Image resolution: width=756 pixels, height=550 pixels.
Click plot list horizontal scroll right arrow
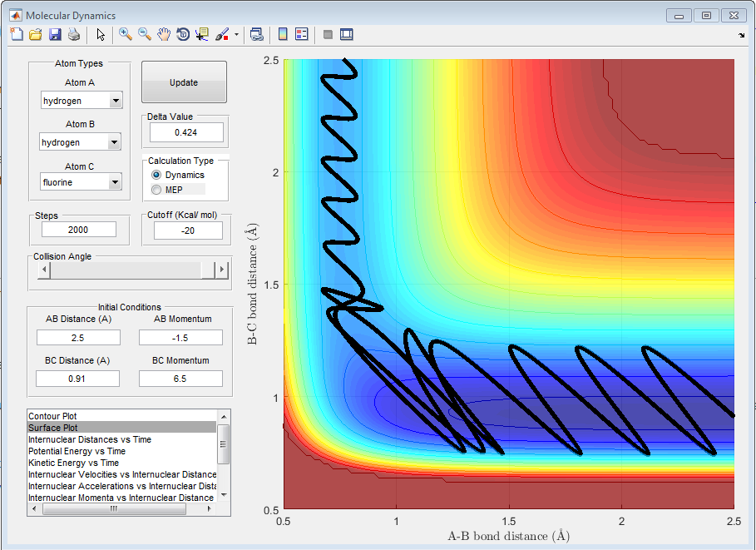210,509
